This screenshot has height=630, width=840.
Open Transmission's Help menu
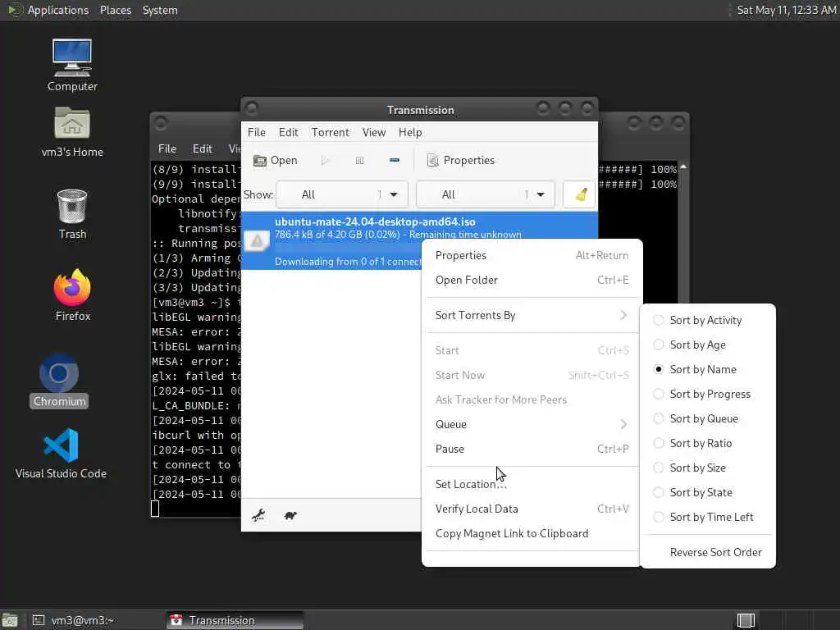point(410,132)
